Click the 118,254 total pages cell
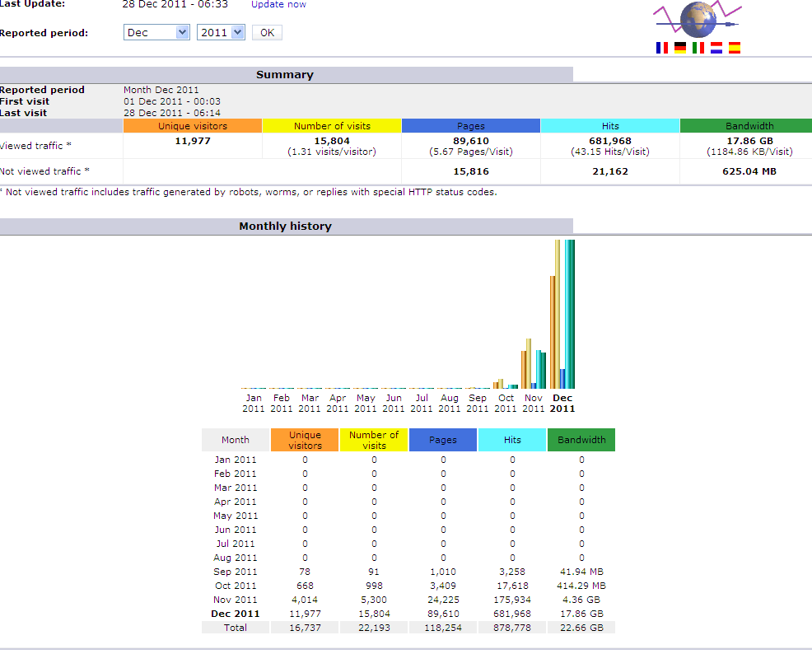This screenshot has height=654, width=812. (443, 628)
